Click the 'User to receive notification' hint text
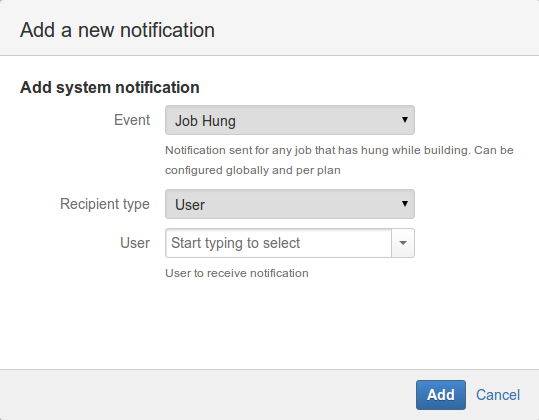This screenshot has width=539, height=420. tap(237, 273)
